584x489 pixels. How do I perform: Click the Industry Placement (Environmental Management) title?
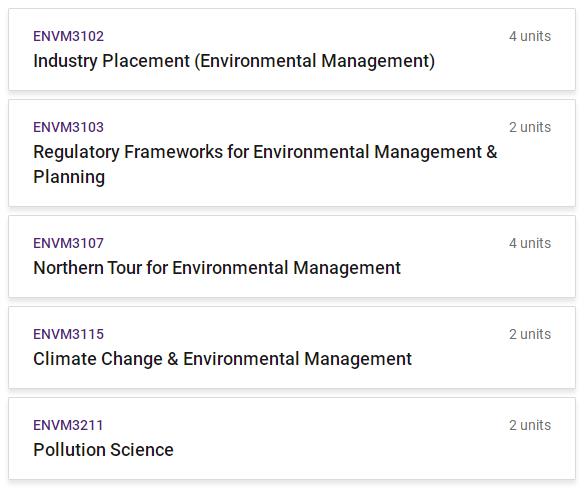coord(234,61)
